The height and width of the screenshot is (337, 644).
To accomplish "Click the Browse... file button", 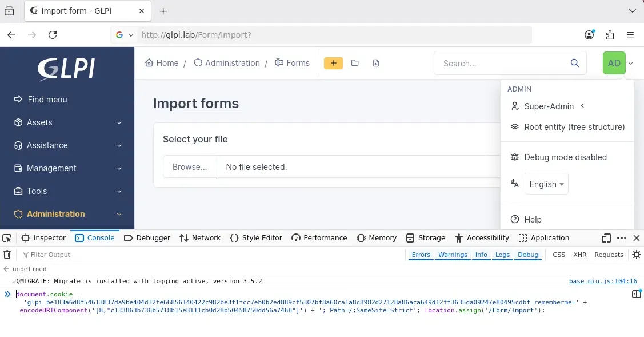I will pos(190,166).
